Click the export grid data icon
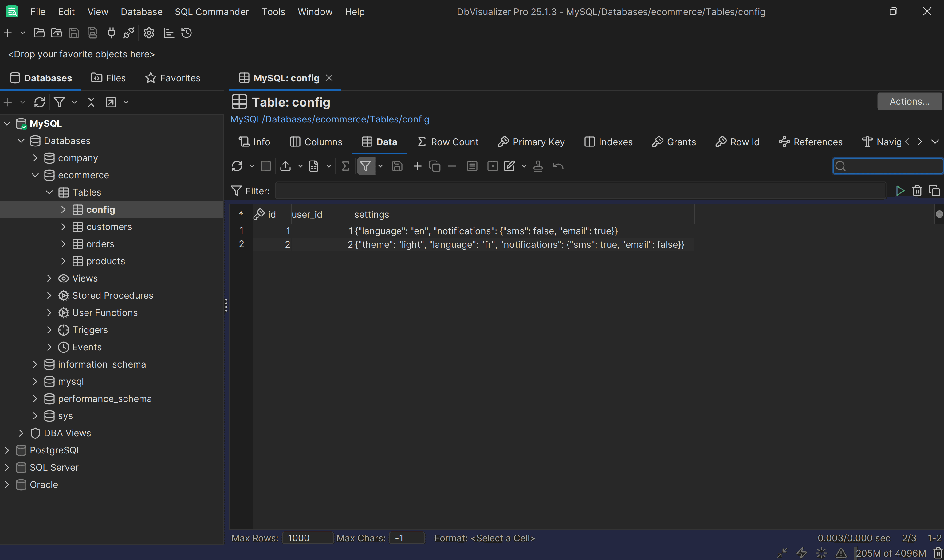Image resolution: width=944 pixels, height=560 pixels. (x=285, y=166)
